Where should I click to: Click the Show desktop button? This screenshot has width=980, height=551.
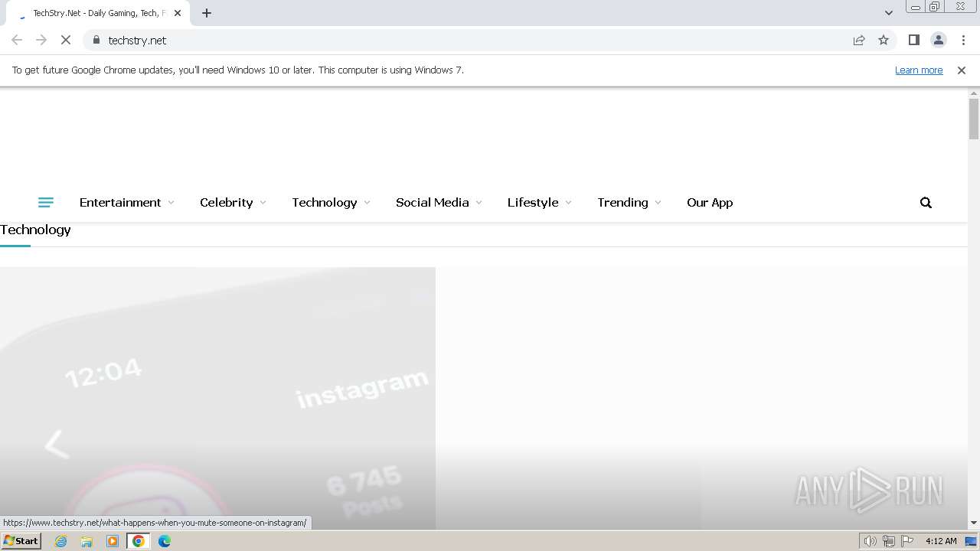pyautogui.click(x=971, y=541)
